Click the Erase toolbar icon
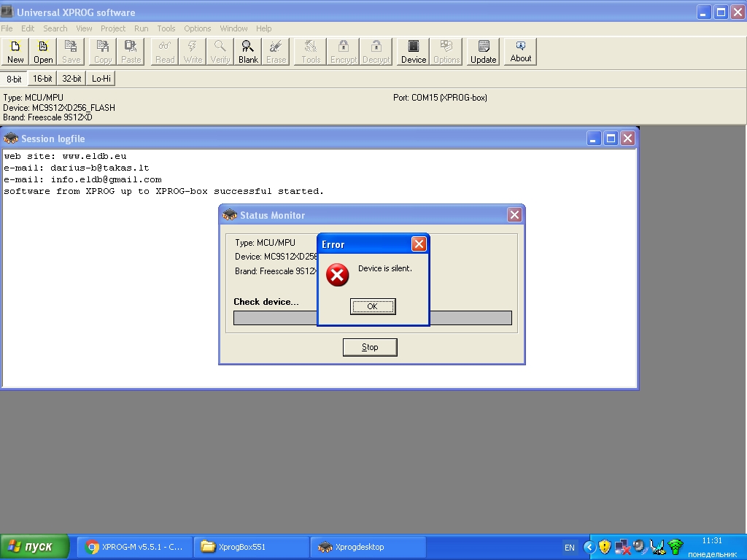Screen dimensions: 747x560 pyautogui.click(x=276, y=52)
